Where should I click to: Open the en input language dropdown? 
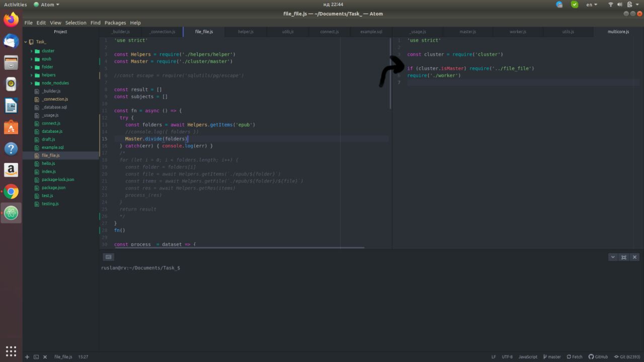click(x=592, y=5)
